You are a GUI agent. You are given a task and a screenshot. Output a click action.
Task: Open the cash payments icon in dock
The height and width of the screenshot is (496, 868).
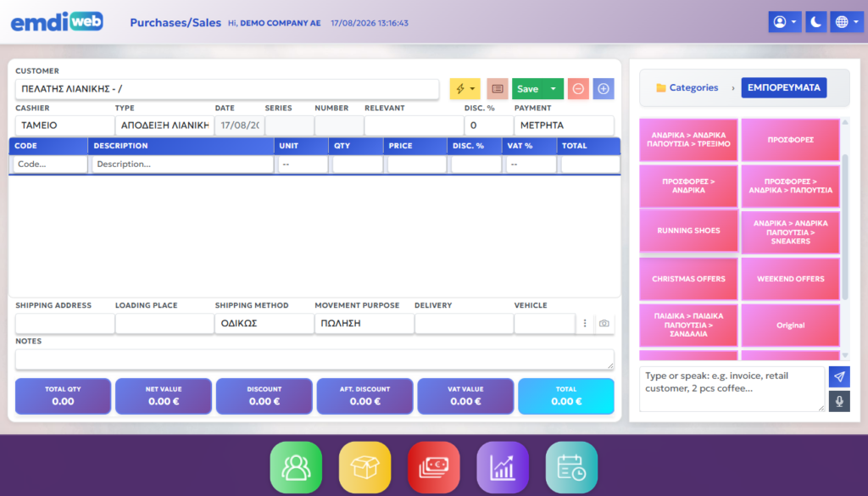click(433, 467)
